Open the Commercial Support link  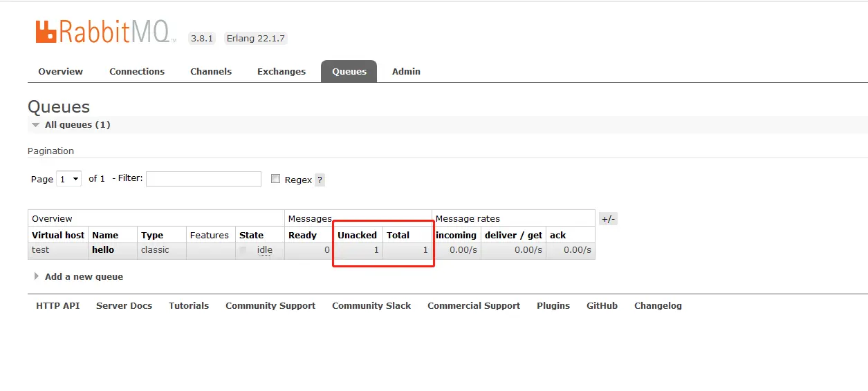click(474, 305)
